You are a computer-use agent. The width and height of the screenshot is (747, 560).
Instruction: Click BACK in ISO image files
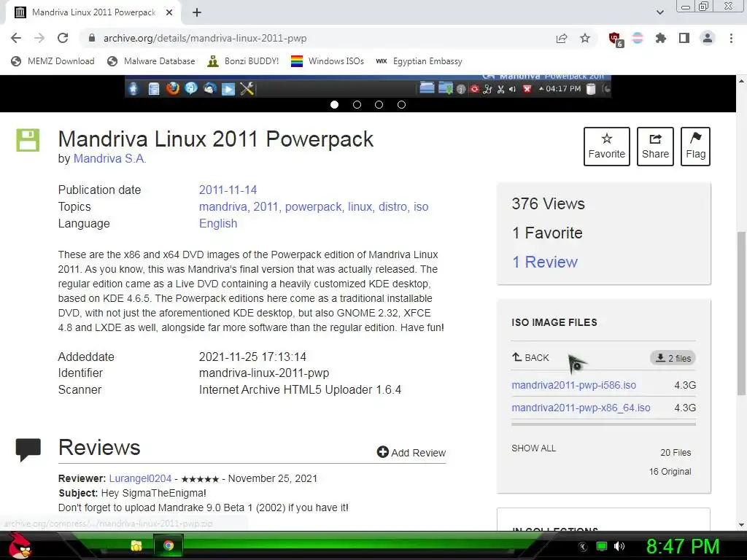point(530,357)
